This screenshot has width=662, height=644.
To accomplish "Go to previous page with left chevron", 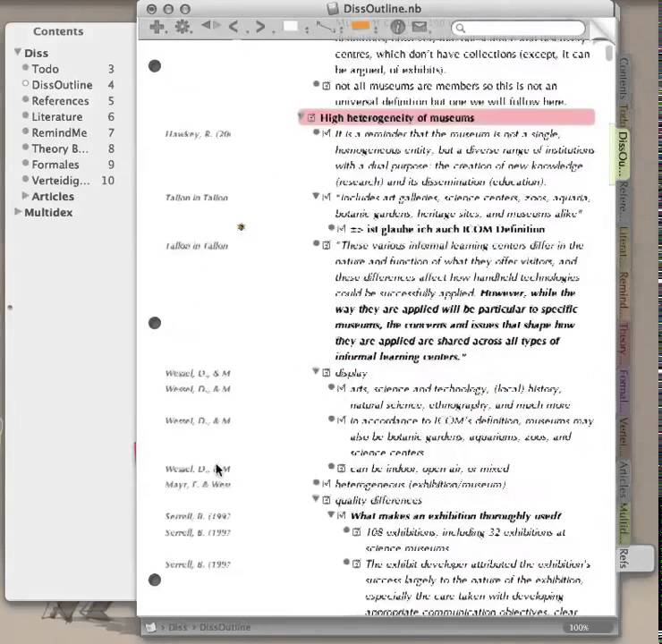I will coord(234,27).
